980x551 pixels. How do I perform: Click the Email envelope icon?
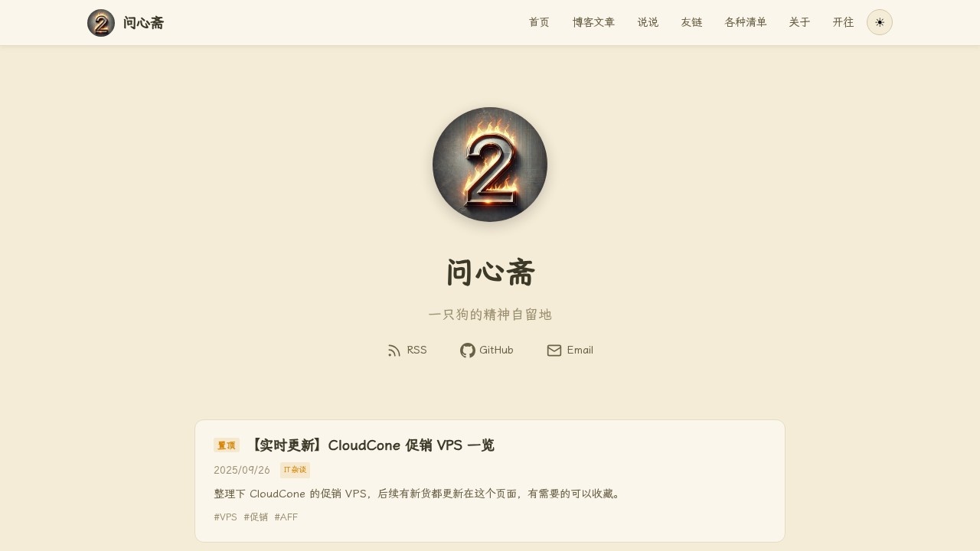coord(554,350)
